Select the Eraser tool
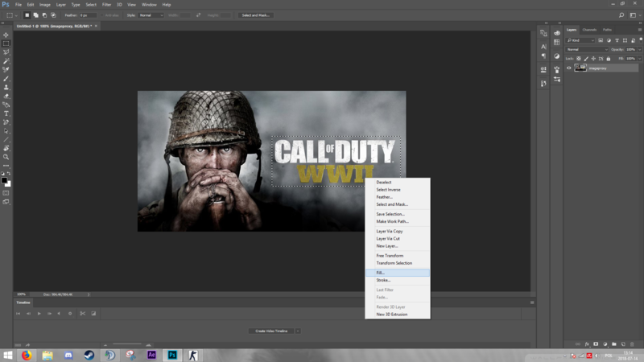 click(x=6, y=96)
